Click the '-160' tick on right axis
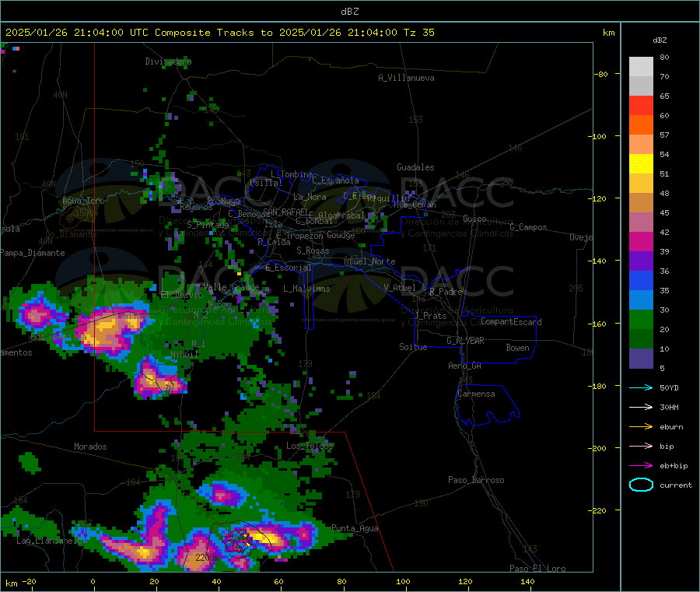 click(x=599, y=324)
